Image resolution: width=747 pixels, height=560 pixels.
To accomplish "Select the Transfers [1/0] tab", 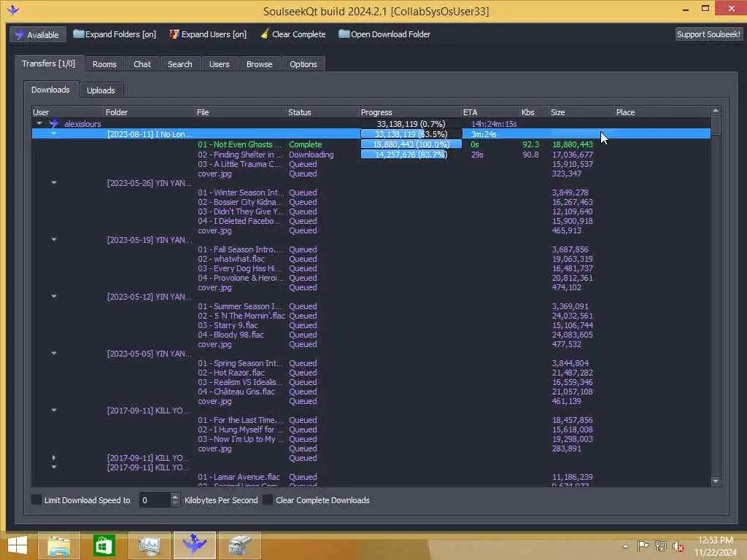I will click(49, 63).
